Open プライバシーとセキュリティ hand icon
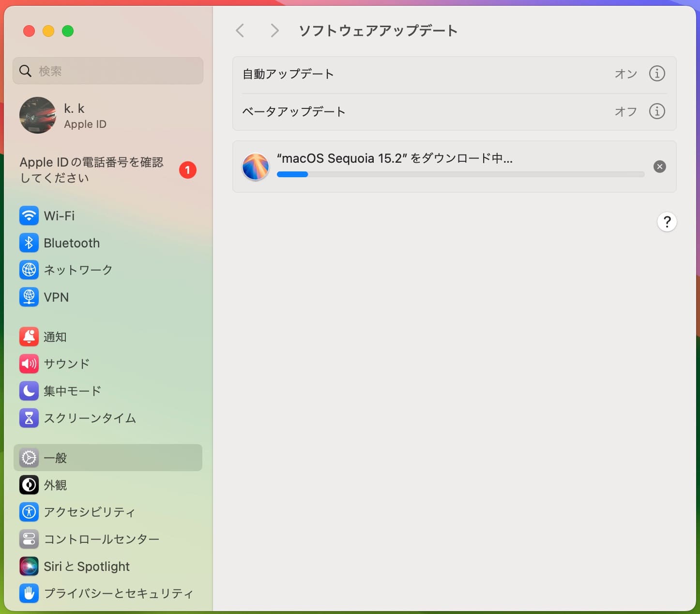This screenshot has width=700, height=614. 29,593
